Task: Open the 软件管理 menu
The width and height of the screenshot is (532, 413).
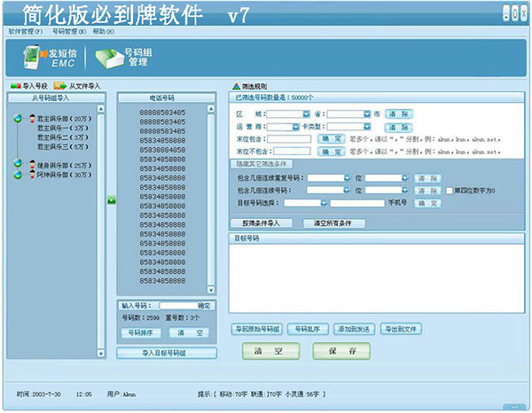Action: pyautogui.click(x=25, y=31)
